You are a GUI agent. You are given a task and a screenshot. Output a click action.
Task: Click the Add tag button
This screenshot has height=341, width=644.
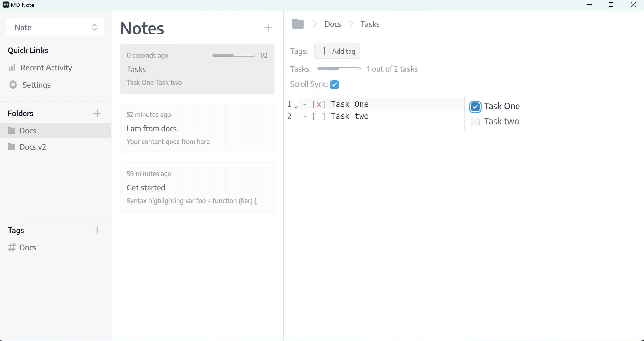pos(337,51)
